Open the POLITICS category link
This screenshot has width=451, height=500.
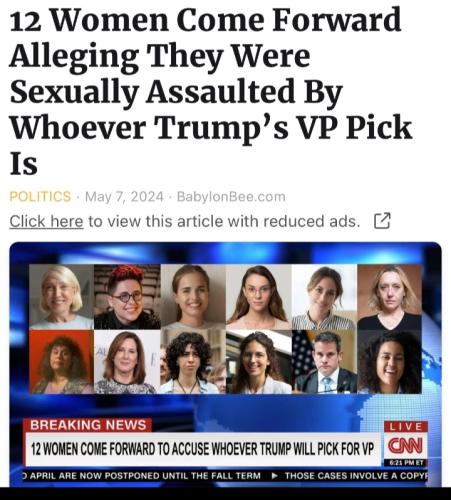(x=40, y=196)
